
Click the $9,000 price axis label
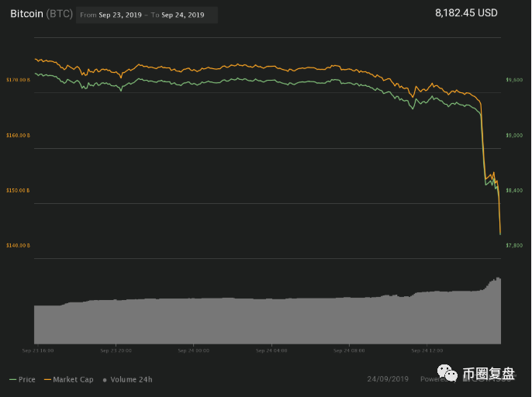pyautogui.click(x=514, y=136)
